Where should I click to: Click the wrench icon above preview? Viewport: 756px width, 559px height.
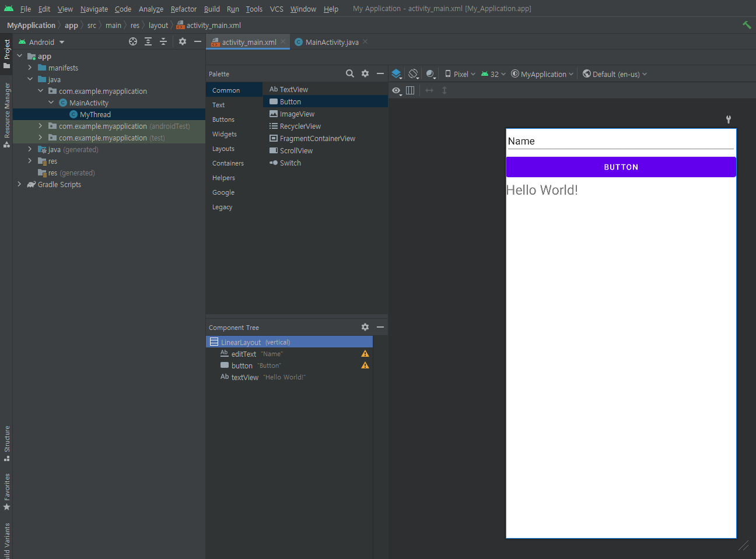729,119
